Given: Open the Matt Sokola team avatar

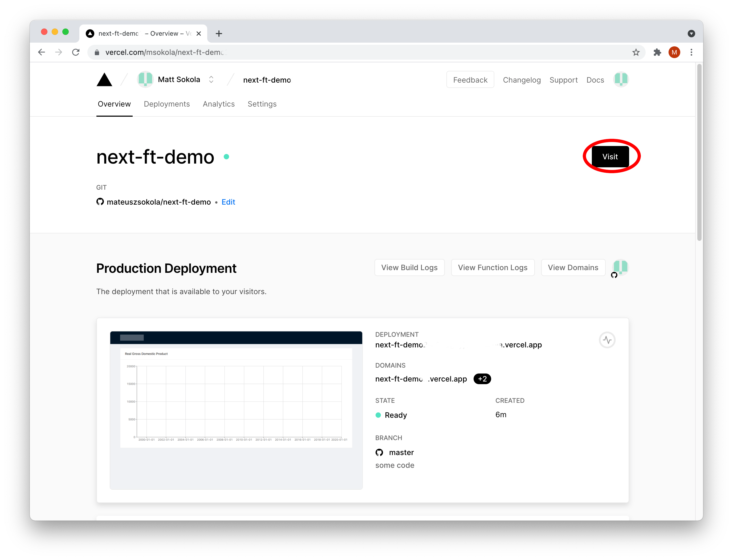Looking at the screenshot, I should click(145, 79).
